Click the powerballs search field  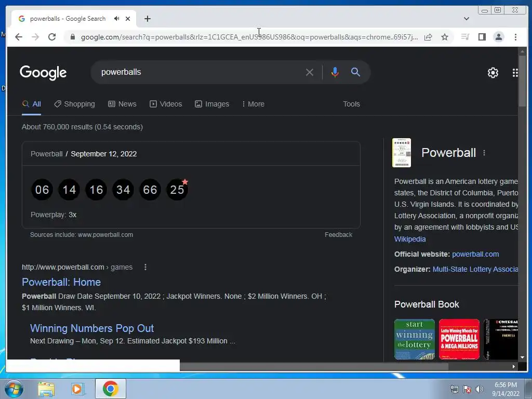(200, 72)
